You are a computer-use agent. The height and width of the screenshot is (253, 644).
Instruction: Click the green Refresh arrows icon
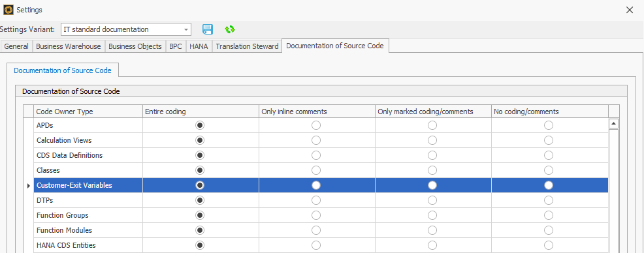pos(230,29)
